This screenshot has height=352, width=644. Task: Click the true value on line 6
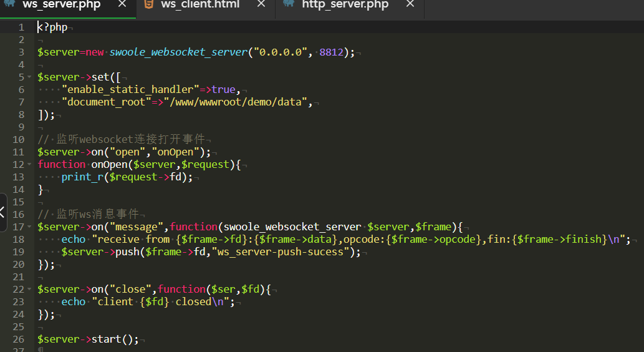point(223,90)
